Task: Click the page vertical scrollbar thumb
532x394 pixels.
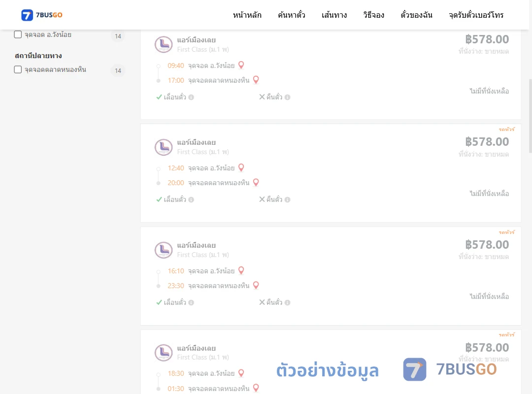Action: click(x=531, y=116)
